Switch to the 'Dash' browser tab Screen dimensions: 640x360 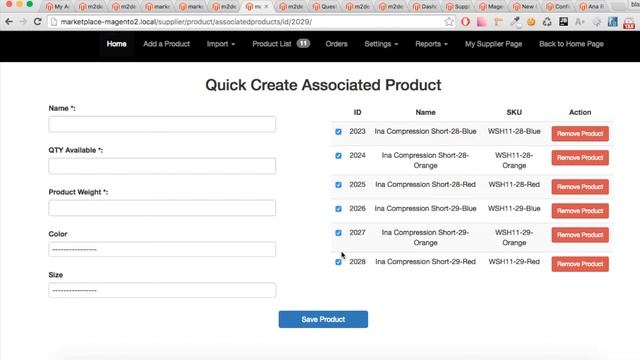click(425, 7)
